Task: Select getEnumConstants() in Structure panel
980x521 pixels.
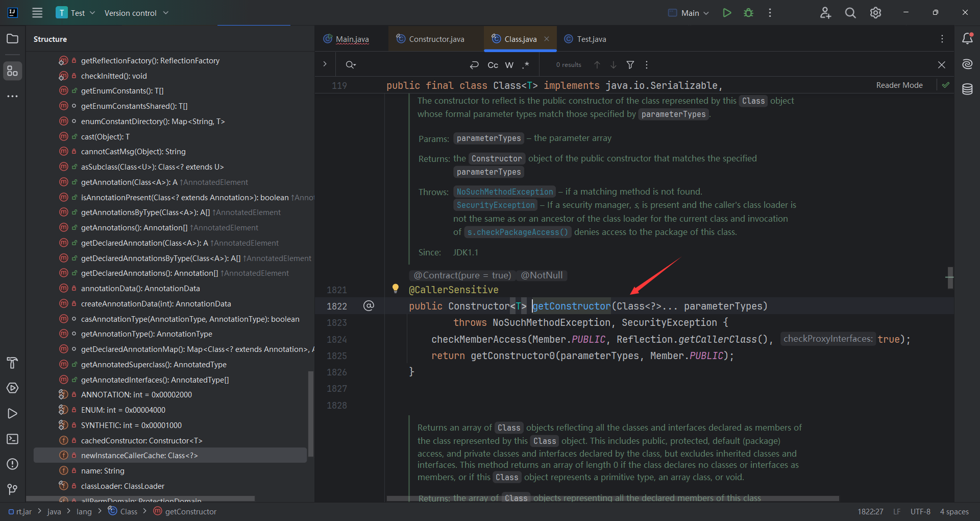Action: 122,91
